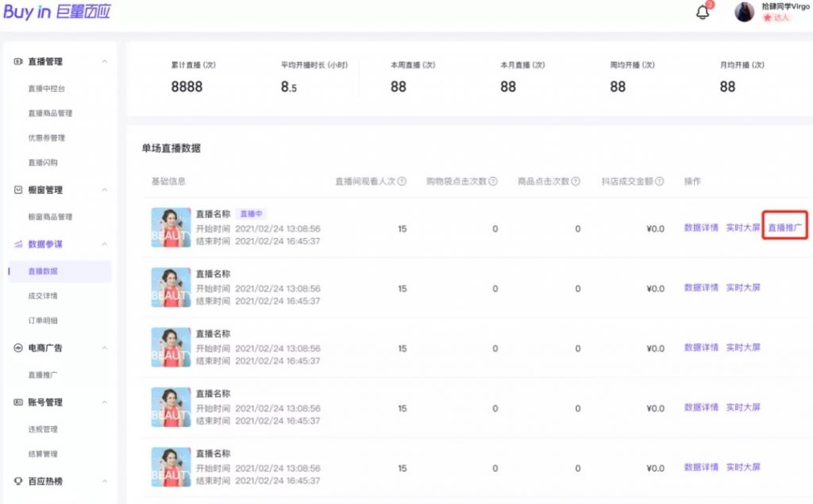
Task: Click the Buy in 巨量百应 logo
Action: click(x=57, y=12)
